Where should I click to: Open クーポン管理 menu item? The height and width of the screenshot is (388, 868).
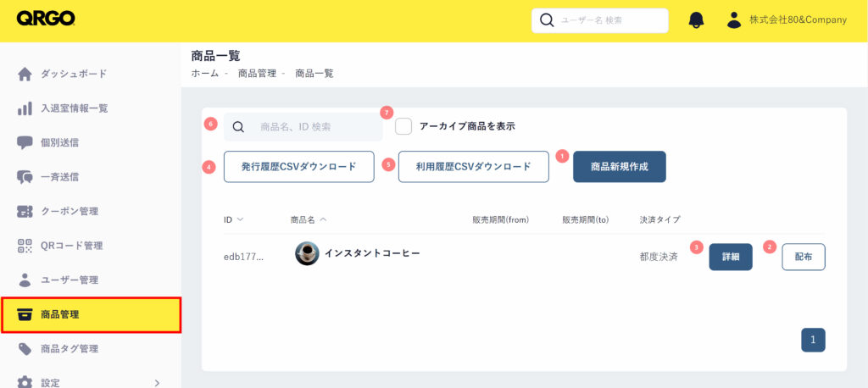click(x=70, y=212)
